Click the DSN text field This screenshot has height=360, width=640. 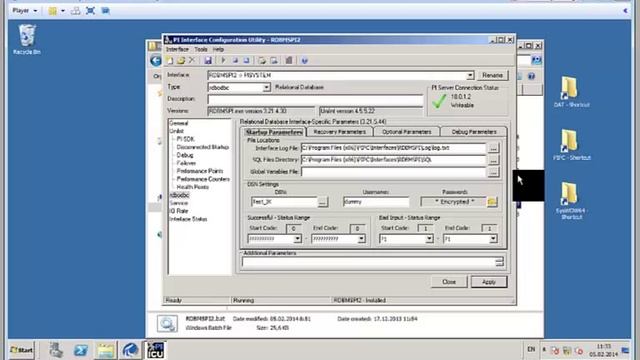coord(284,202)
